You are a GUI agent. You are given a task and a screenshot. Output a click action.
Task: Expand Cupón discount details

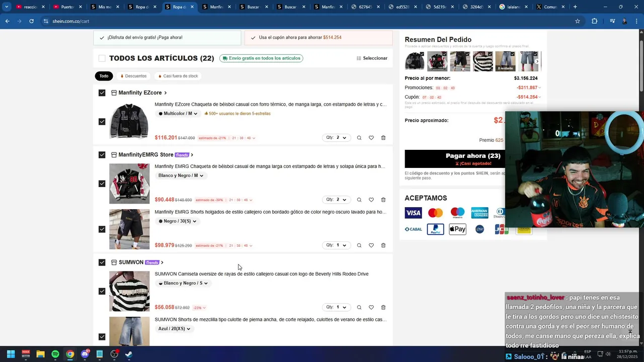coord(540,97)
